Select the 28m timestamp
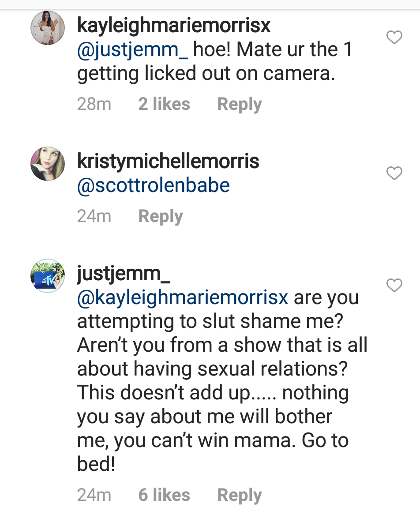This screenshot has width=420, height=530. (94, 104)
